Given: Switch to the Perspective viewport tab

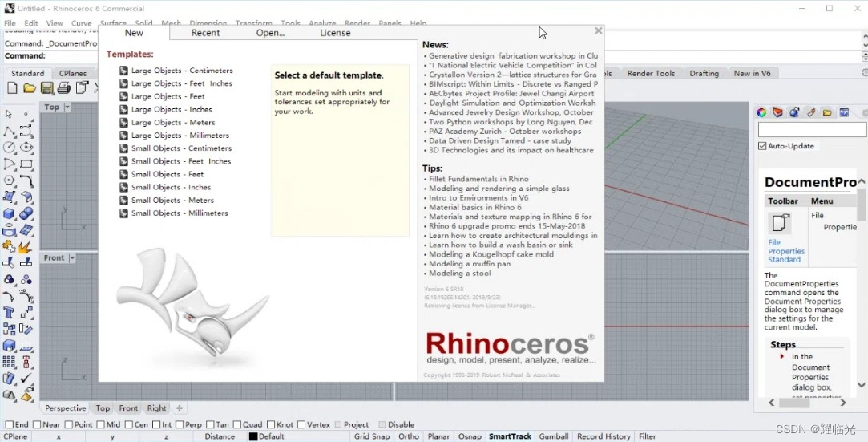Looking at the screenshot, I should coord(66,408).
